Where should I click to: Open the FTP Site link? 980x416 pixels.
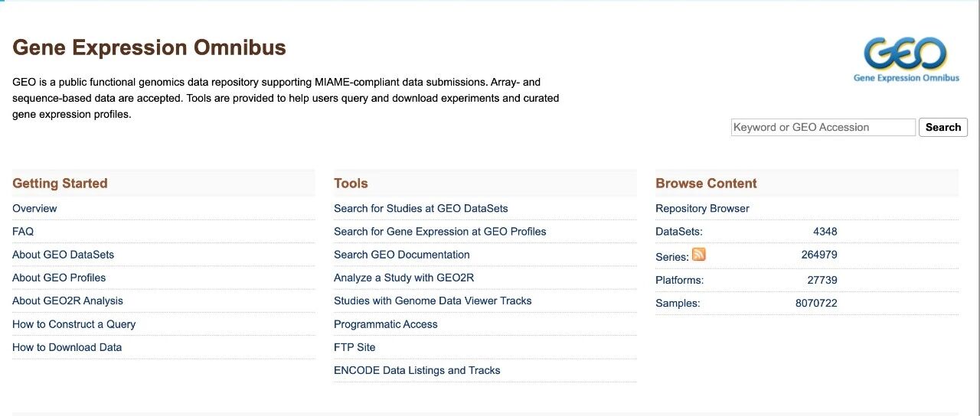pyautogui.click(x=354, y=347)
